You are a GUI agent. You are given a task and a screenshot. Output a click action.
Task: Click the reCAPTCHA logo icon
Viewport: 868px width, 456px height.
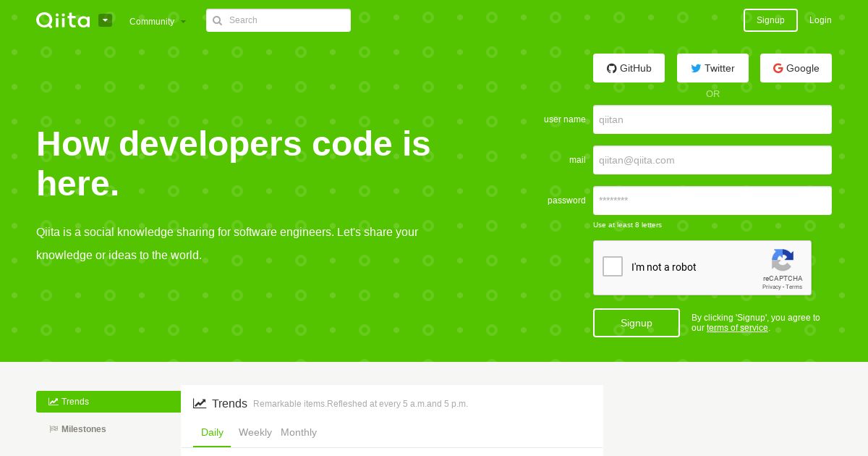click(x=783, y=260)
